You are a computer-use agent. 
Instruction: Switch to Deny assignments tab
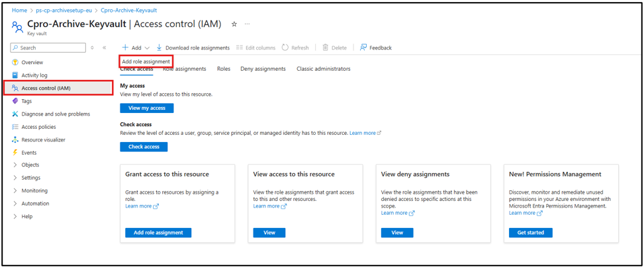263,69
